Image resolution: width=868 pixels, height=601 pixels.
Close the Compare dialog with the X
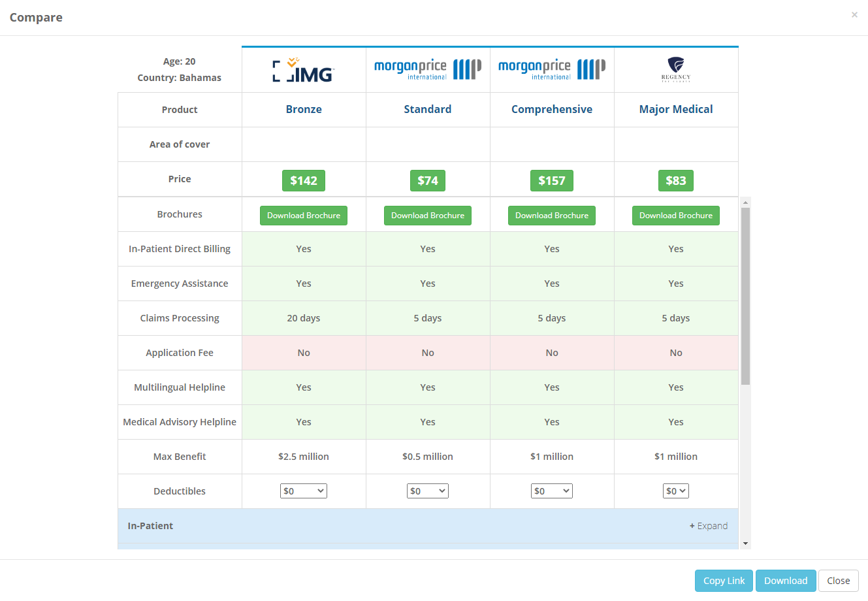854,14
